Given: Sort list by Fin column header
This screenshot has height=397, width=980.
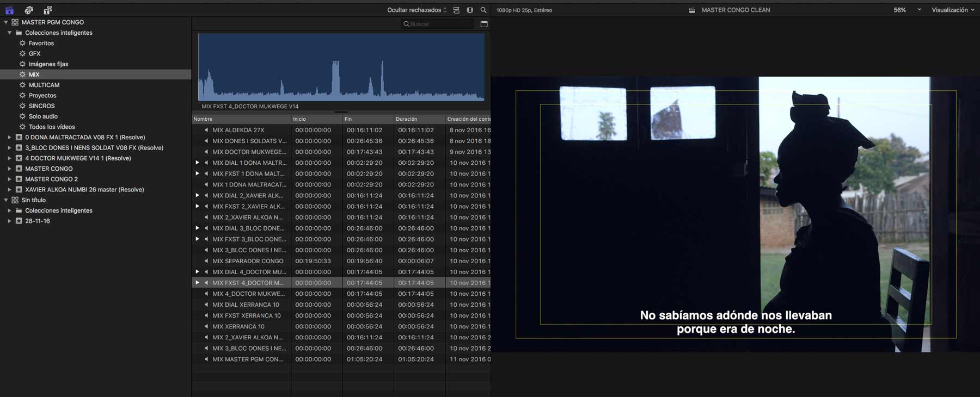Looking at the screenshot, I should click(368, 119).
